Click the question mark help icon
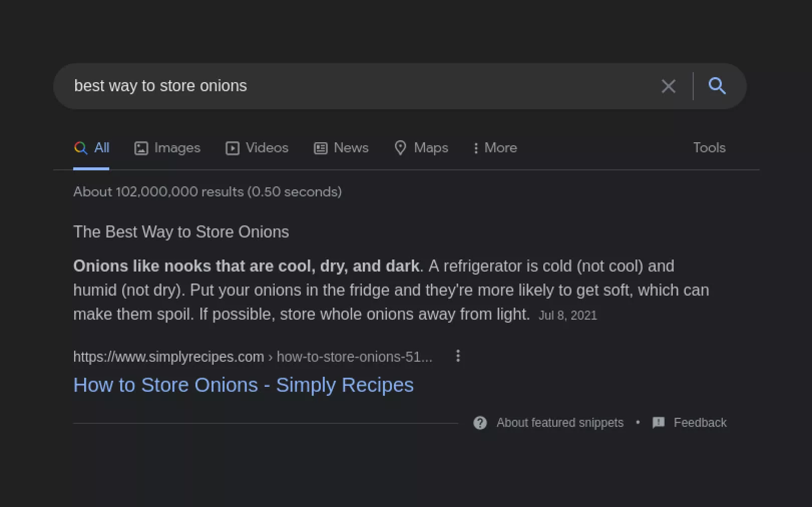Image resolution: width=812 pixels, height=507 pixels. [480, 423]
